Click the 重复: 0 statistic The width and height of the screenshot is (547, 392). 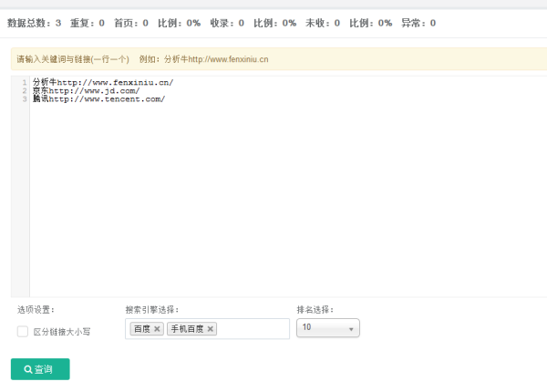[x=88, y=23]
